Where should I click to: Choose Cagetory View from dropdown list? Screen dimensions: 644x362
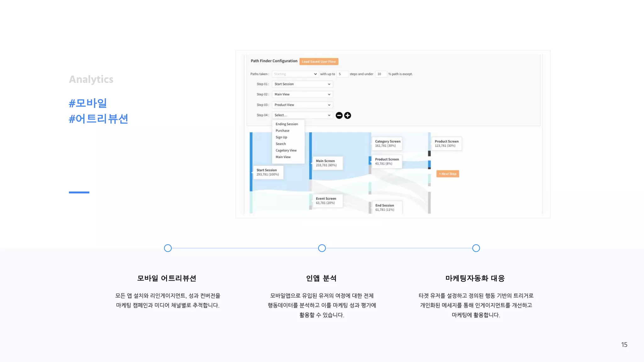pos(286,151)
